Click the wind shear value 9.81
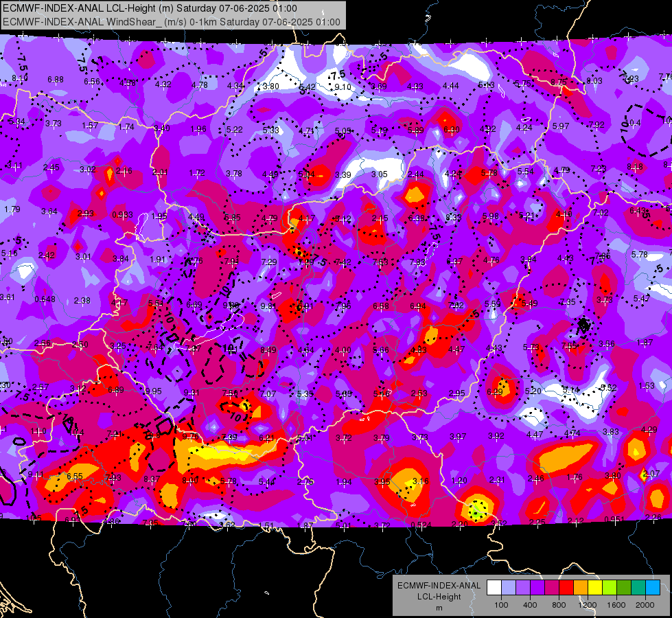This screenshot has width=672, height=618. (x=268, y=306)
